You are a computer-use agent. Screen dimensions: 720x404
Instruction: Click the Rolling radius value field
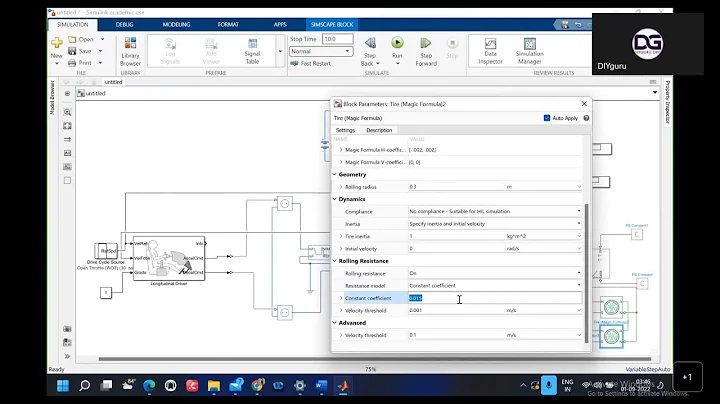click(456, 187)
